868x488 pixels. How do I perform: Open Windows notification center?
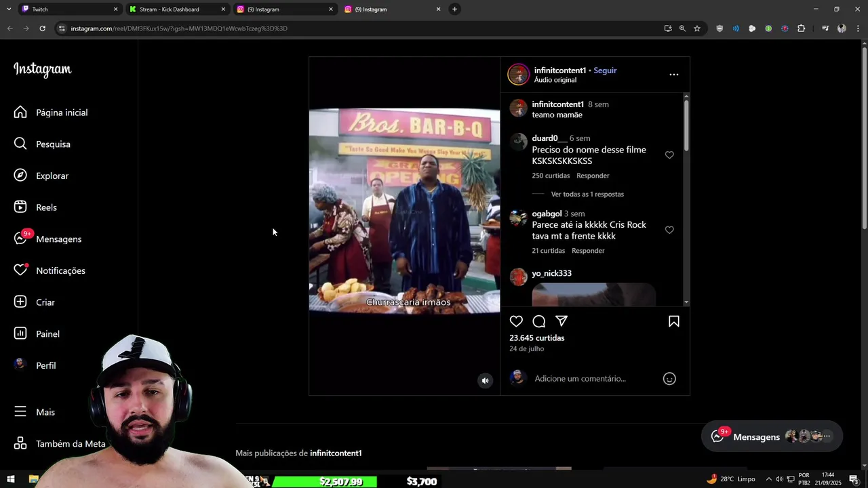pos(854,479)
